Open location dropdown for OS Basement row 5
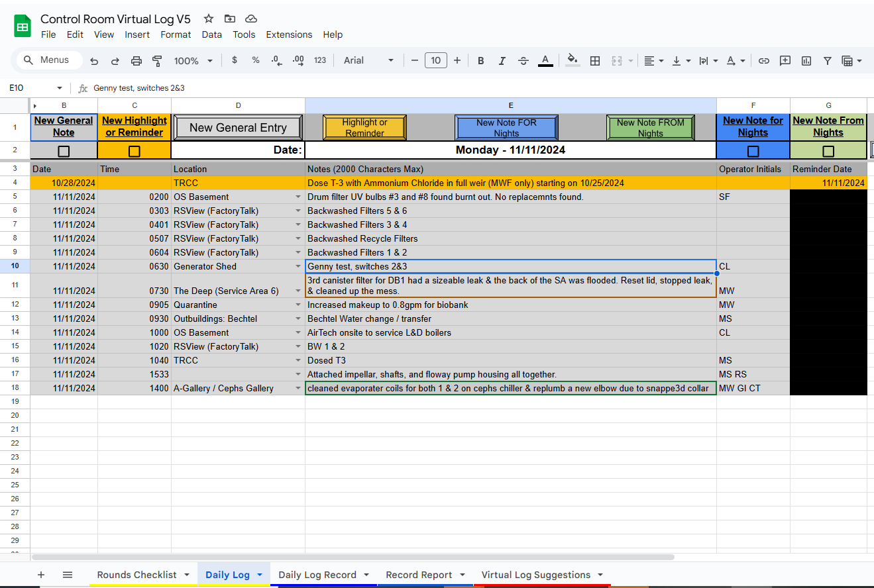Viewport: 874px width, 588px height. click(298, 197)
